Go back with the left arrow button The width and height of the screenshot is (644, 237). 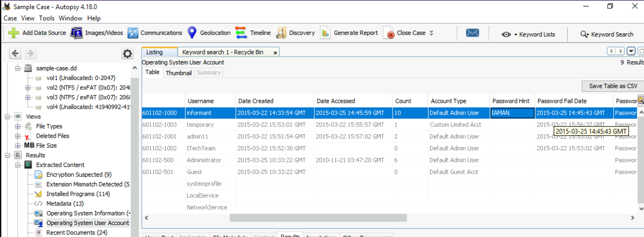(15, 53)
